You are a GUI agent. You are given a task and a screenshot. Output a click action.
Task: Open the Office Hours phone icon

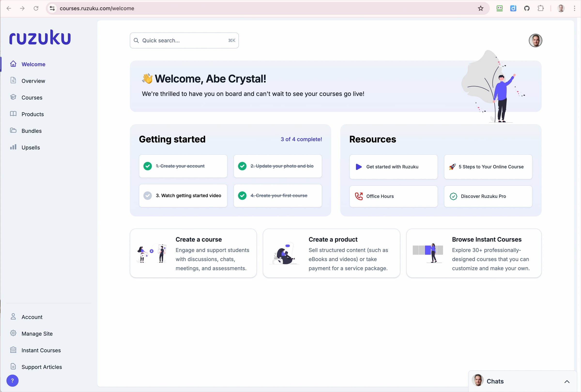coord(359,196)
